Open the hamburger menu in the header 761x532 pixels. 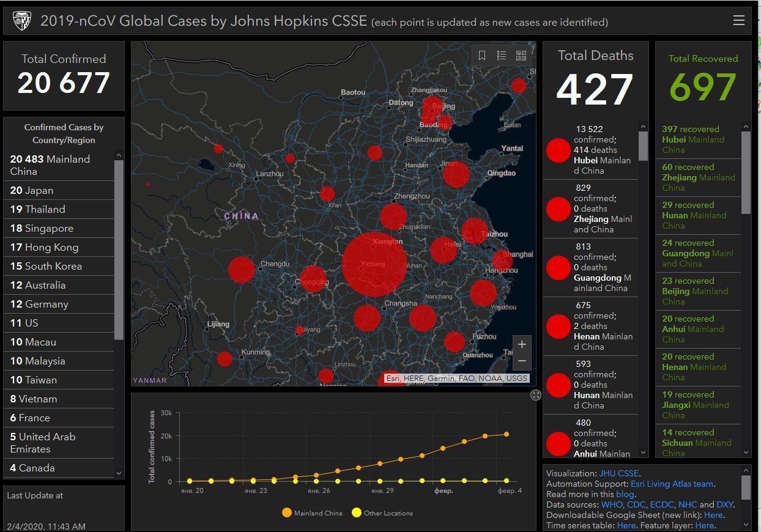(738, 21)
